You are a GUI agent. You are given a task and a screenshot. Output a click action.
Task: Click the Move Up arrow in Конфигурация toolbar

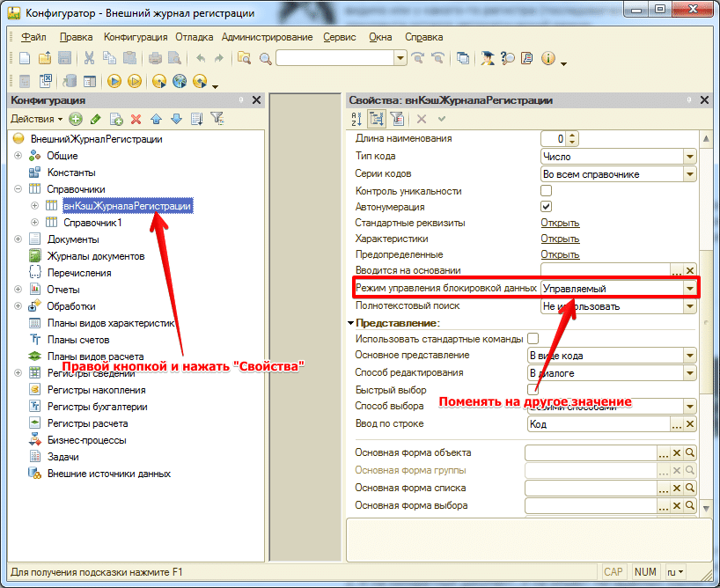[156, 119]
